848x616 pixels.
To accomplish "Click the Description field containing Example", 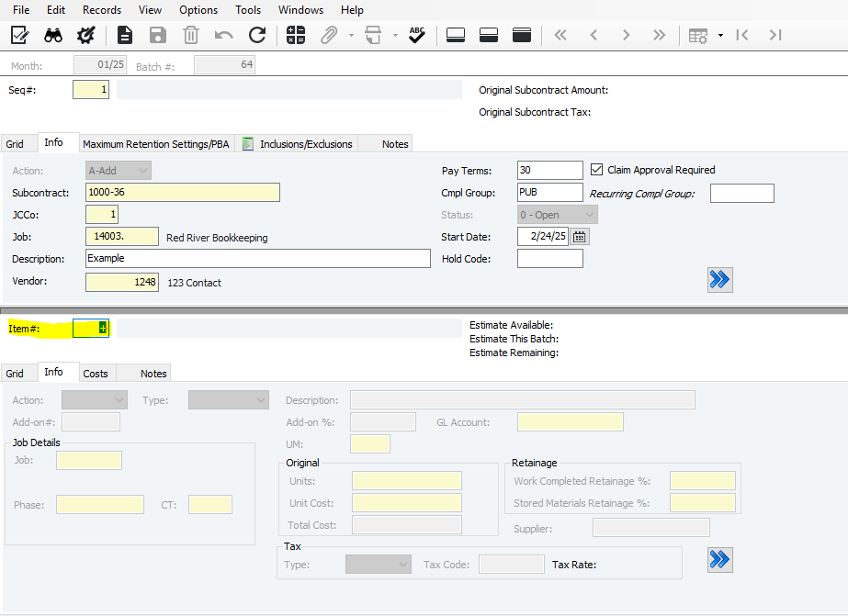I will click(257, 259).
